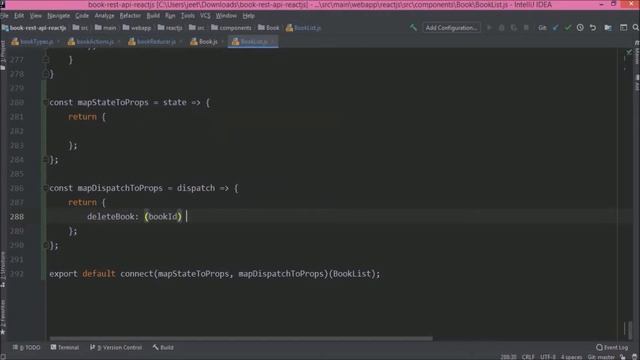
Task: Open the Event Log tool window
Action: (612, 347)
